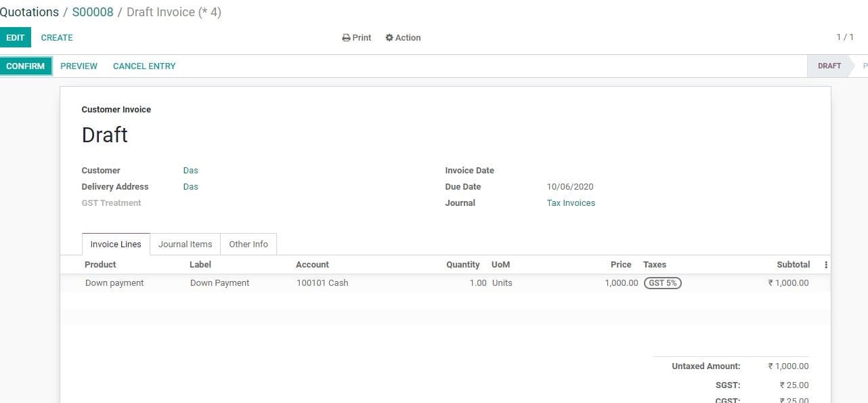The image size is (868, 403).
Task: Switch to the Other Info tab
Action: (x=248, y=244)
